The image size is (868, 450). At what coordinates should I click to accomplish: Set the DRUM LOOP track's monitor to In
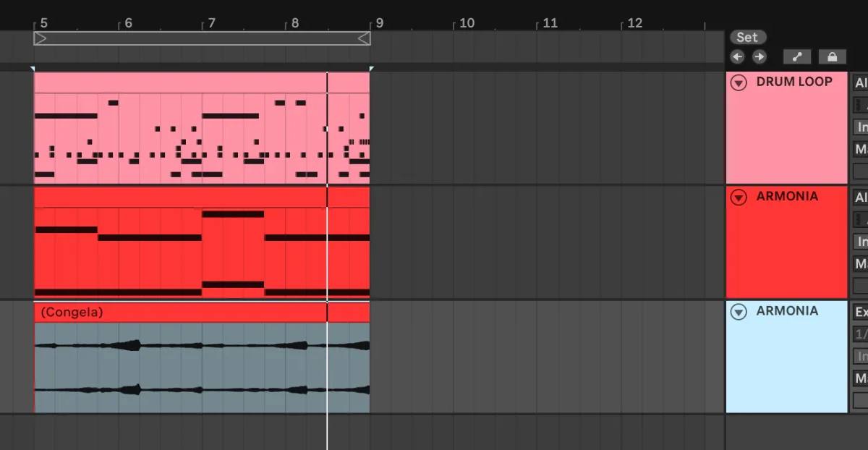(x=860, y=127)
